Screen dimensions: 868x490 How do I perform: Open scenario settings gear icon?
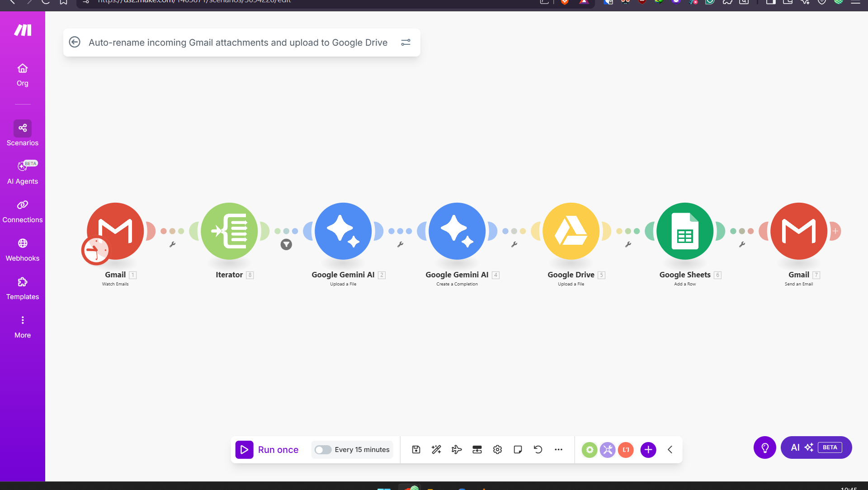click(497, 450)
